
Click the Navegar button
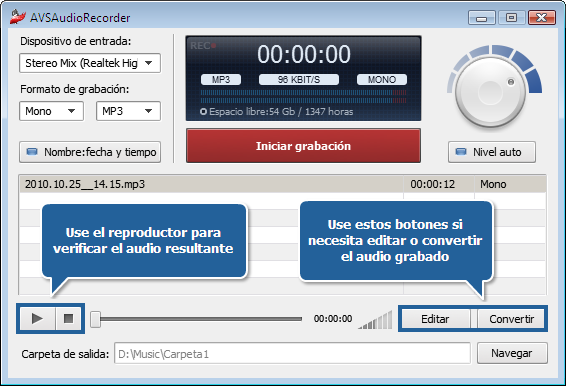pyautogui.click(x=512, y=353)
